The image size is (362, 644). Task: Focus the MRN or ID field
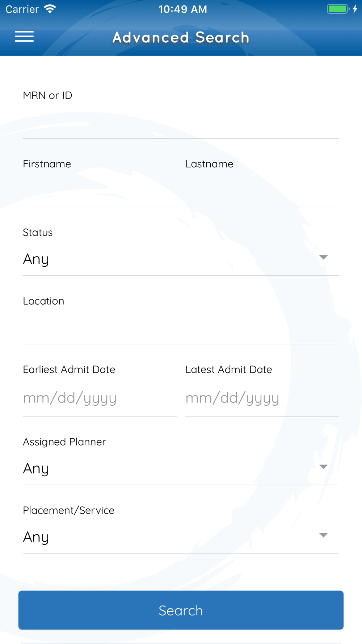181,122
